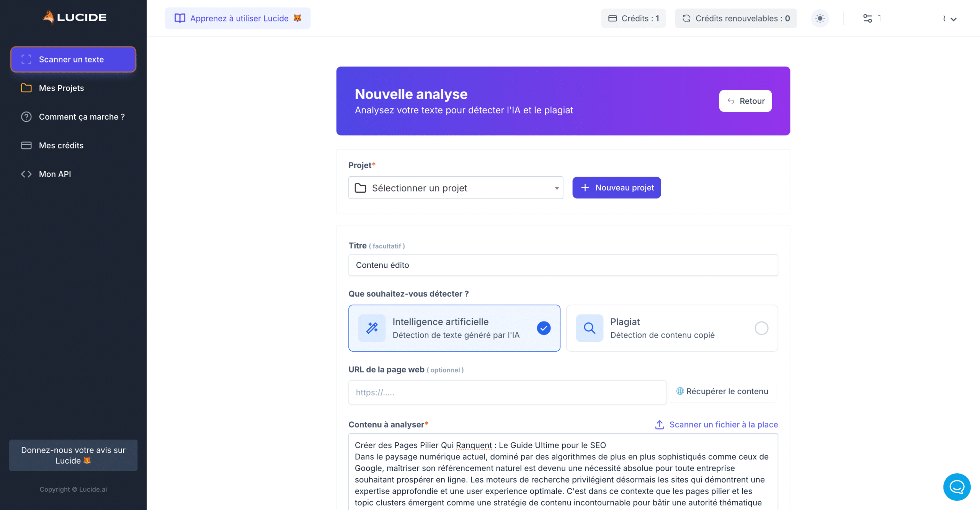Viewport: 980px width, 510px height.
Task: Click the Lucide fox logo
Action: pos(49,17)
